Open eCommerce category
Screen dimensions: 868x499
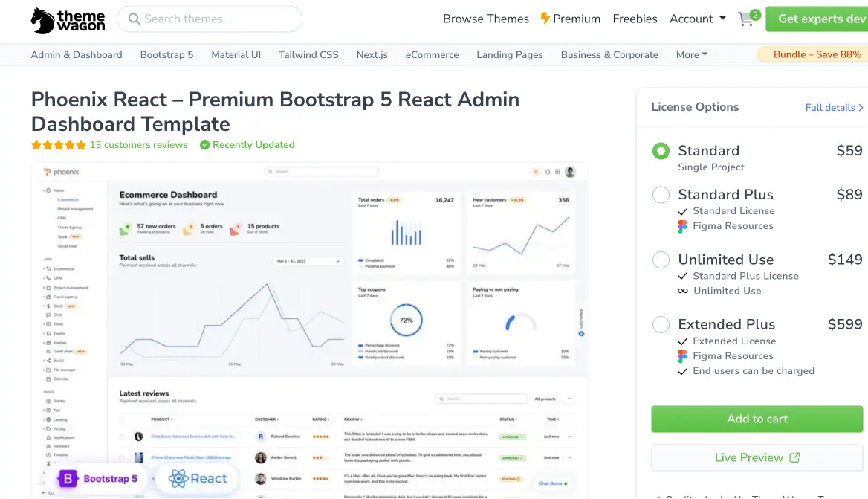(x=433, y=55)
